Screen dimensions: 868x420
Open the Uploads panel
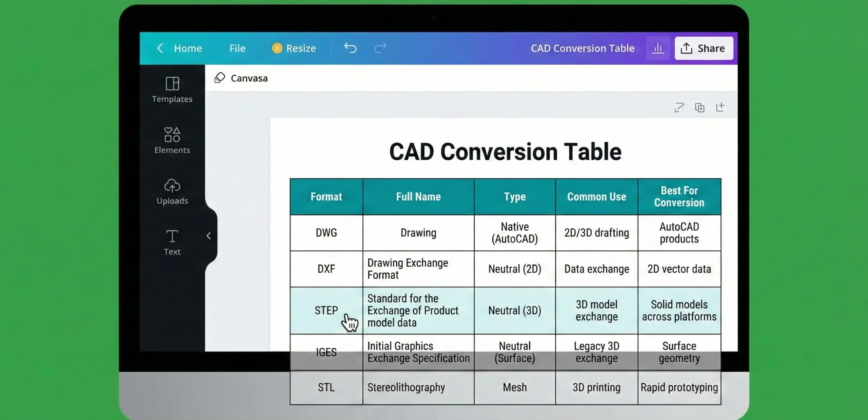(x=172, y=191)
